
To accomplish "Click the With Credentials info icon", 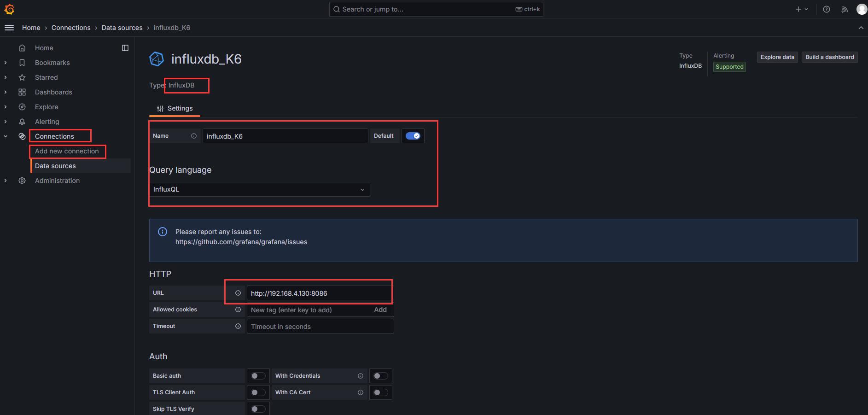I will pyautogui.click(x=361, y=376).
